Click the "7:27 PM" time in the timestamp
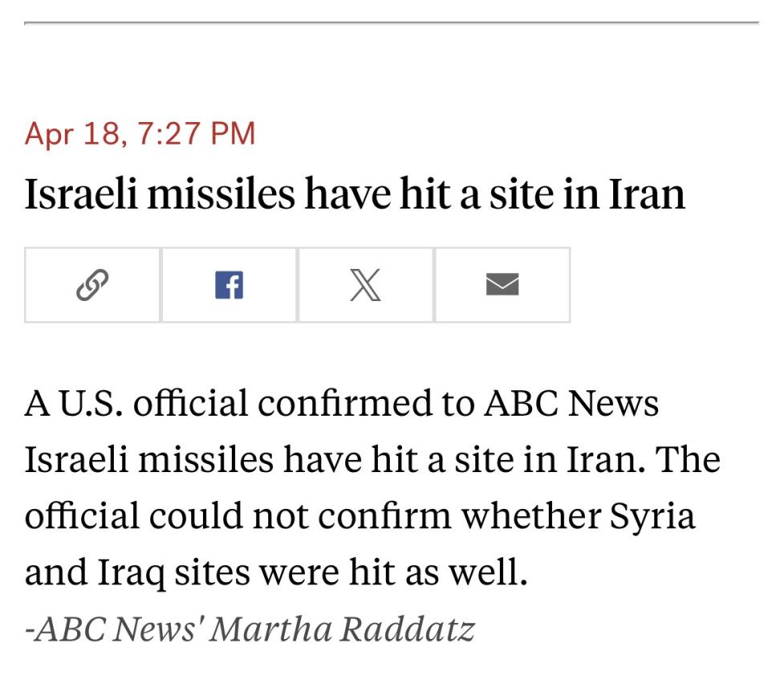 click(x=197, y=133)
